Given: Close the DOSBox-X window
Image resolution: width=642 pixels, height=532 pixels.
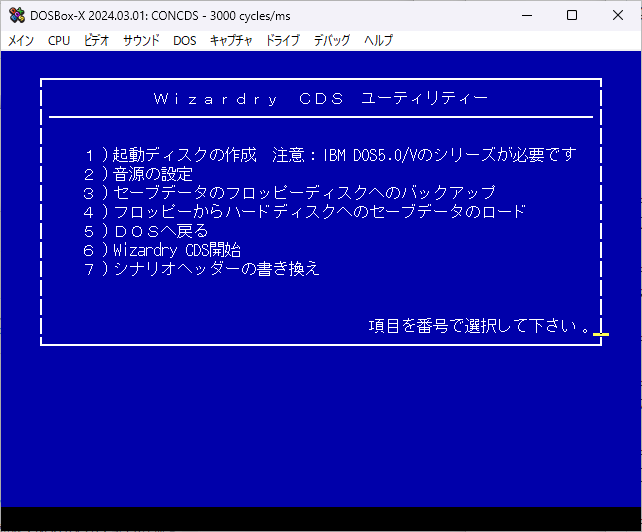Looking at the screenshot, I should (618, 16).
